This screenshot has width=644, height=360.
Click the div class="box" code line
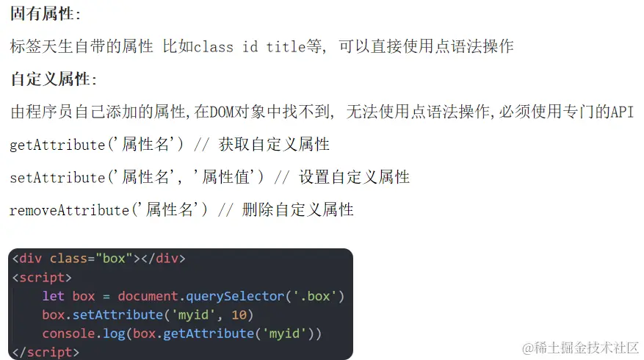click(99, 259)
